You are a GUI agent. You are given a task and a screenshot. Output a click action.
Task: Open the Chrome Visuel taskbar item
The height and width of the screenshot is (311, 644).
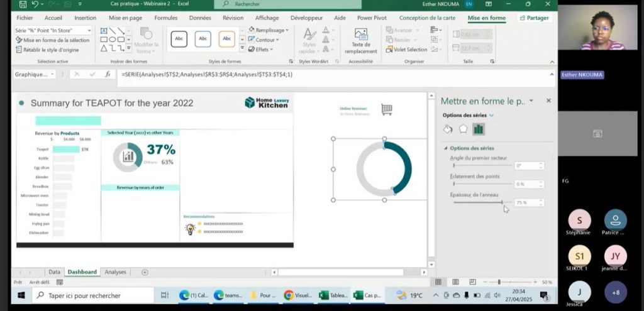pos(298,295)
